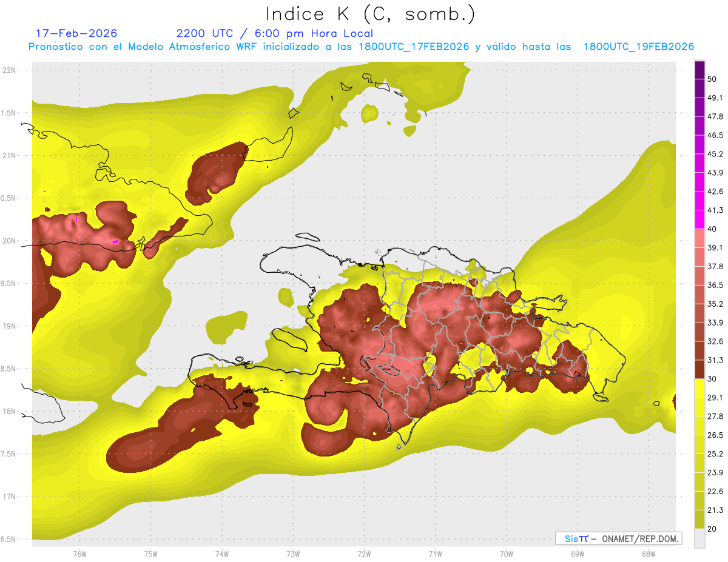
Task: Click the longitude label "71W"
Action: click(x=435, y=554)
